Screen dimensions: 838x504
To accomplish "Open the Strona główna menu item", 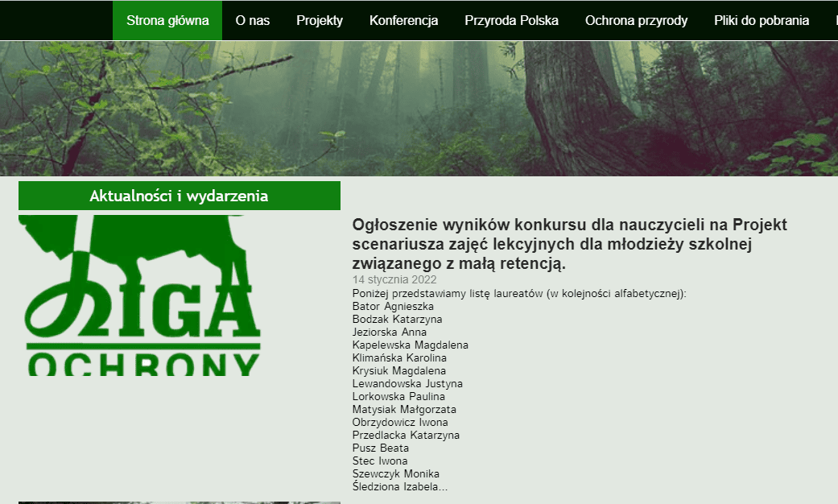I will 167,21.
